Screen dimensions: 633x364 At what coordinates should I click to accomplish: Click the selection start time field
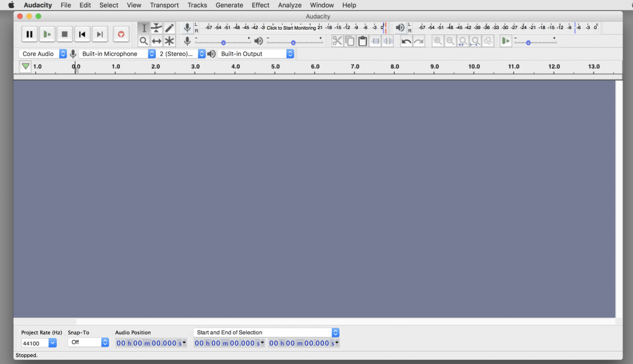[229, 343]
